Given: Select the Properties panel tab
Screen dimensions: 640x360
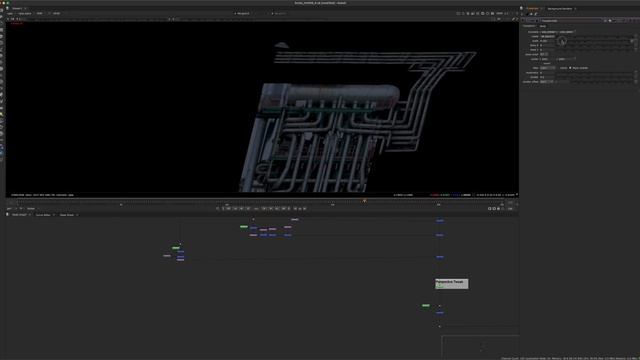Looking at the screenshot, I should pyautogui.click(x=532, y=9).
